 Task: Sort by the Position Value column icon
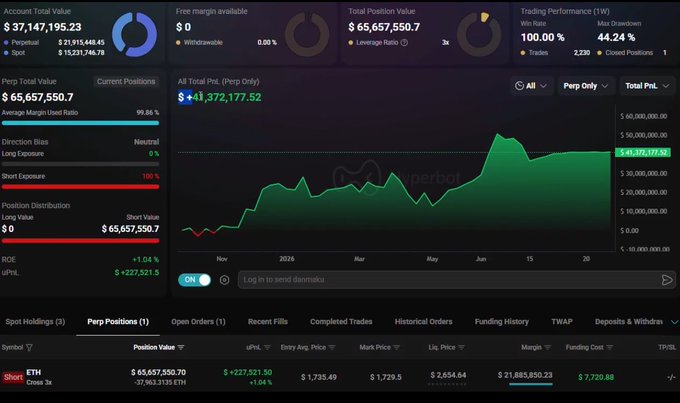[181, 347]
